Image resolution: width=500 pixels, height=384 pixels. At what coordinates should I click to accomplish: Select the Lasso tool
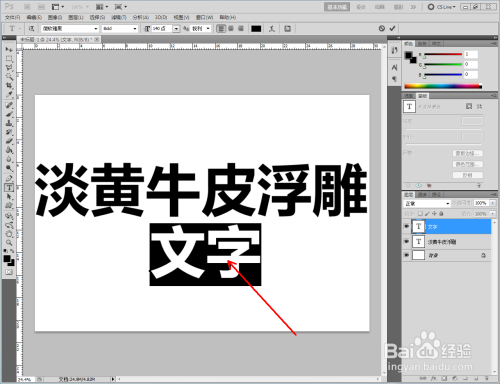pyautogui.click(x=9, y=68)
